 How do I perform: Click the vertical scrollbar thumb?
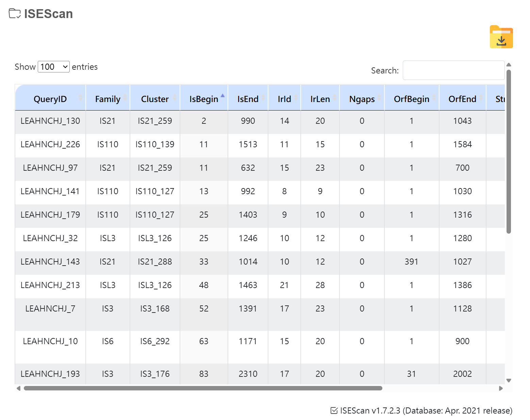(x=509, y=151)
